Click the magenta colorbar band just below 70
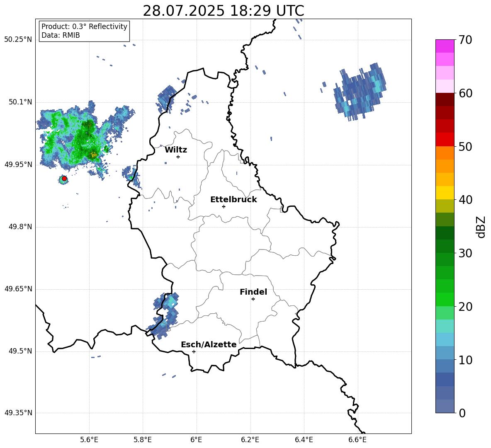The width and height of the screenshot is (491, 448). [445, 46]
